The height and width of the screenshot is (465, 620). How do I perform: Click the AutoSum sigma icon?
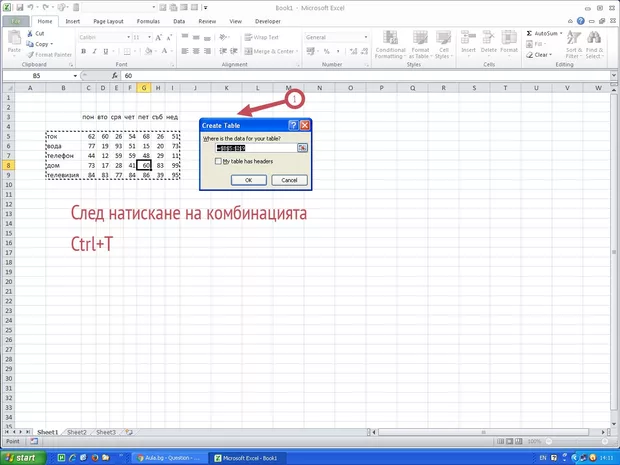point(530,32)
